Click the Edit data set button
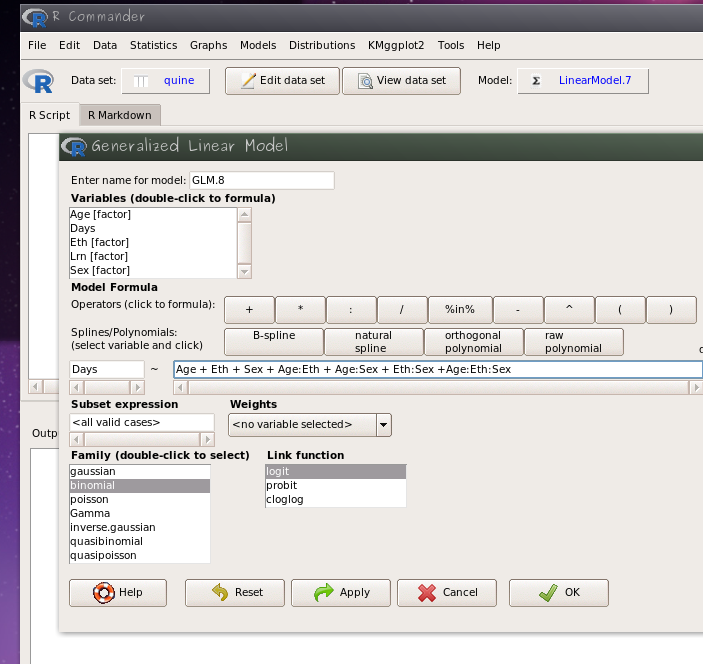This screenshot has height=664, width=703. (282, 81)
